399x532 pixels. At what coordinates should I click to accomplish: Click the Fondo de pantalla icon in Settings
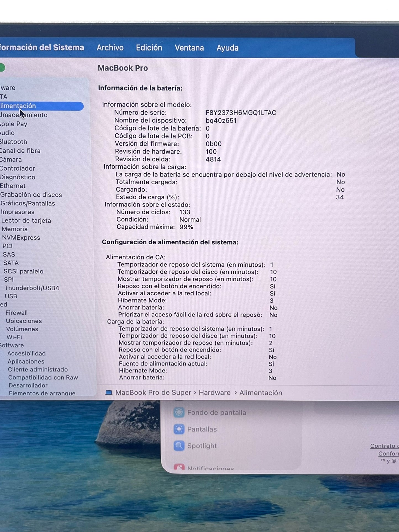179,412
